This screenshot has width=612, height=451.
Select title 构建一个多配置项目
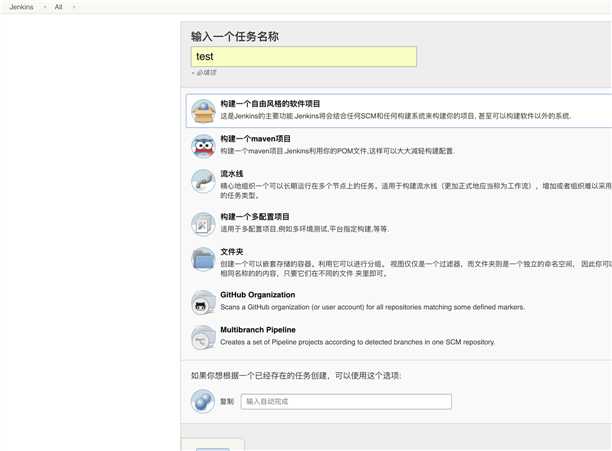[x=255, y=217]
